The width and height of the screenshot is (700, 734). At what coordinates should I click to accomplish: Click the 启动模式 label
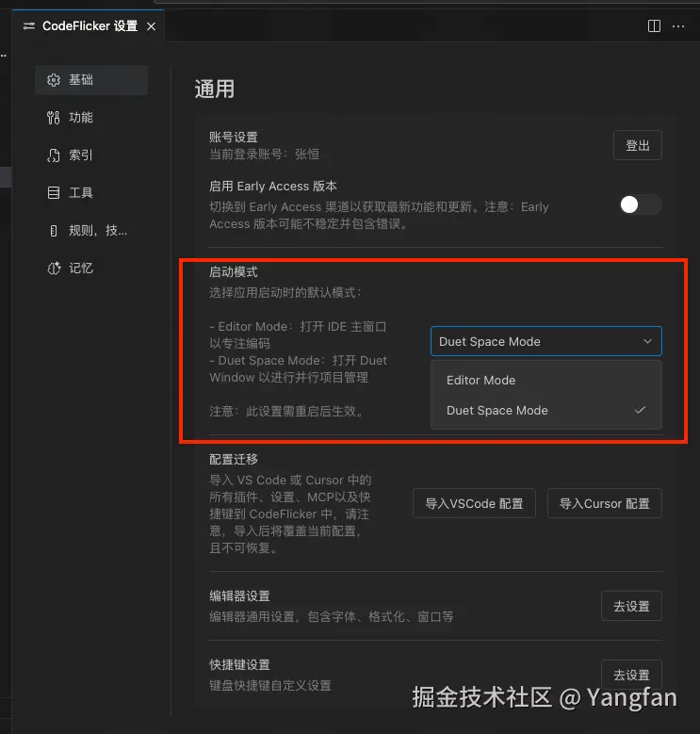point(234,272)
